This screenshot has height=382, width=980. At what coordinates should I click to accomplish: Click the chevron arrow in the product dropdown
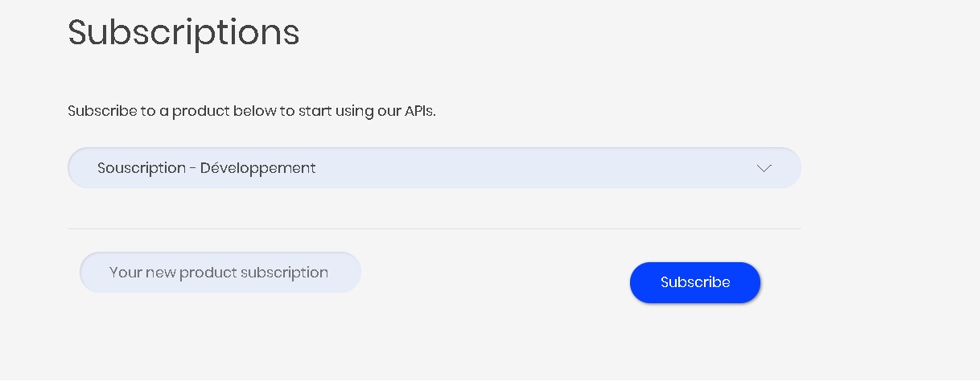point(764,168)
